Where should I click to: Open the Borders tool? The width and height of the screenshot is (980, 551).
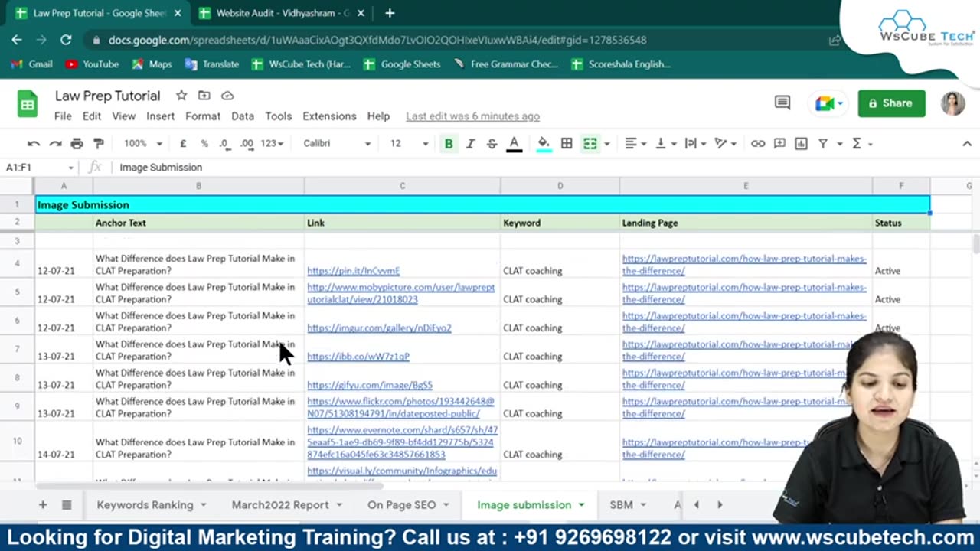[x=567, y=143]
